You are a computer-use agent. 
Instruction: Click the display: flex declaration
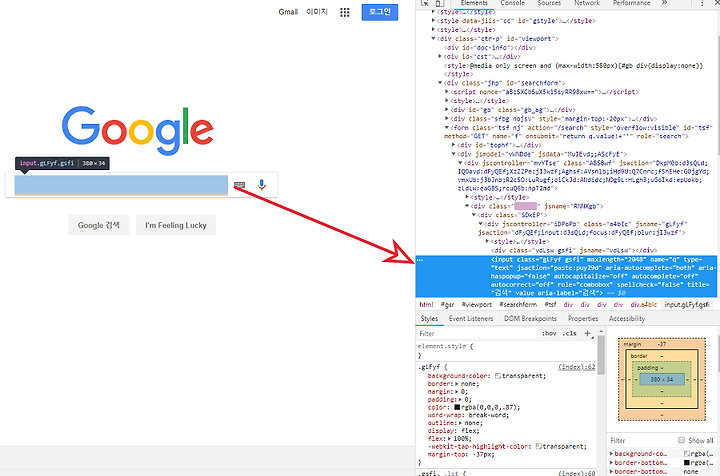[x=453, y=431]
